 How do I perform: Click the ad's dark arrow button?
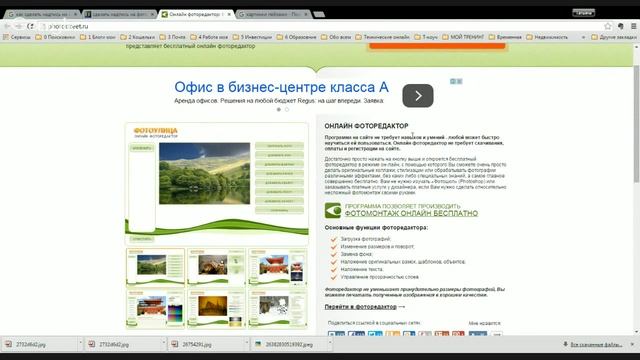pos(418,96)
